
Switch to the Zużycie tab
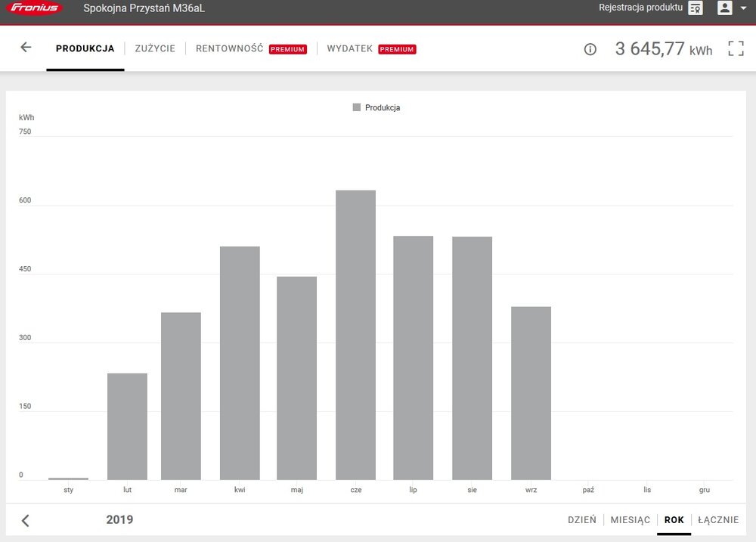click(155, 48)
